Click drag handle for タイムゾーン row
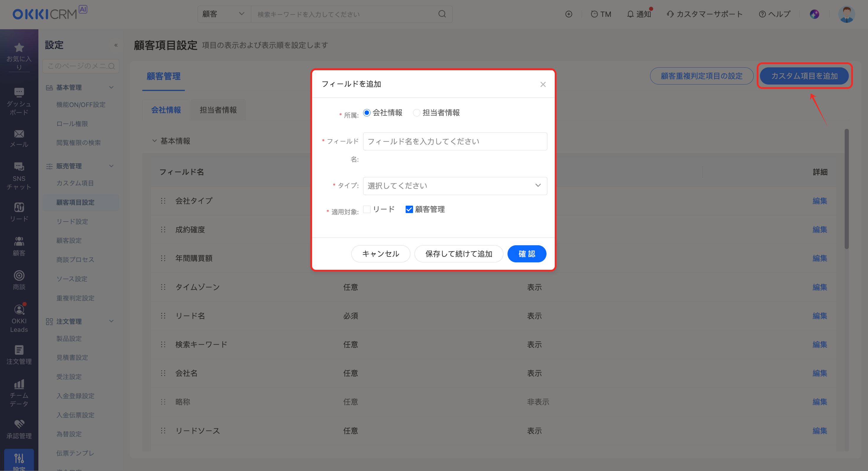The width and height of the screenshot is (868, 471). pyautogui.click(x=163, y=287)
